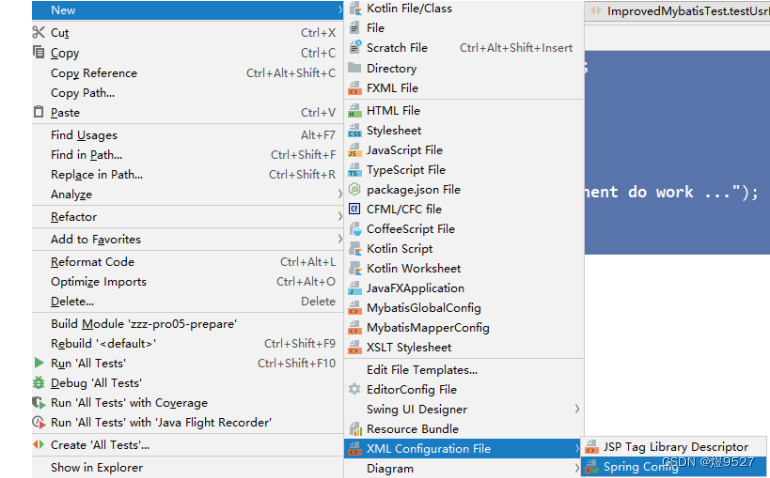This screenshot has height=478, width=770.
Task: Choose Delete... menu entry
Action: pos(188,301)
